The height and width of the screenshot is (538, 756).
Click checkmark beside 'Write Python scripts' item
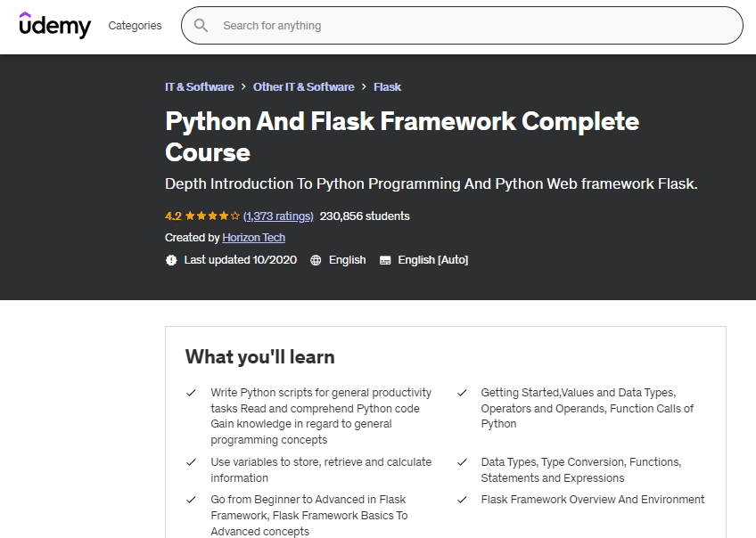191,393
